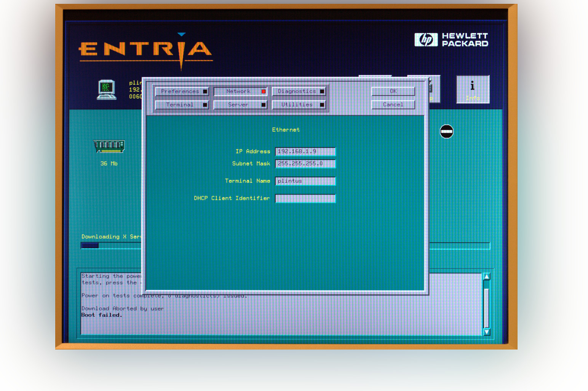Click the HP logo

426,40
